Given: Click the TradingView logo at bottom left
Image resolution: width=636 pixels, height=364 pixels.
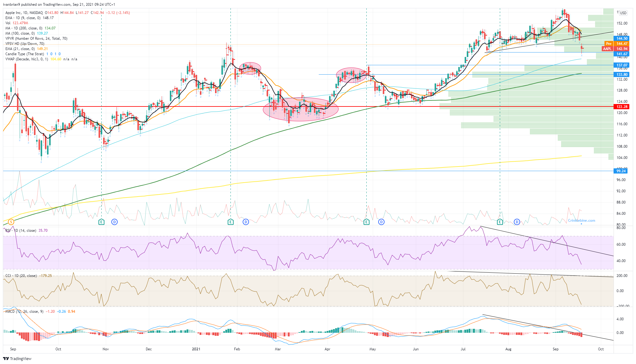Looking at the screenshot, I should [x=17, y=359].
